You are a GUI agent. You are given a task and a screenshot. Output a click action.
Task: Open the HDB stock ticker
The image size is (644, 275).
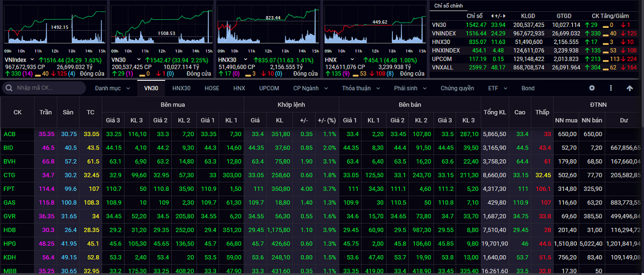click(9, 230)
